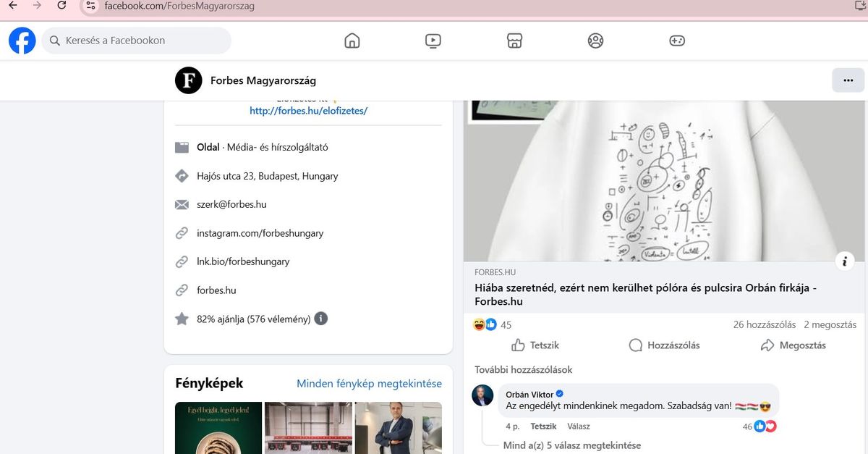
Task: Click the Forbes Magyarország page logo
Action: click(x=189, y=80)
